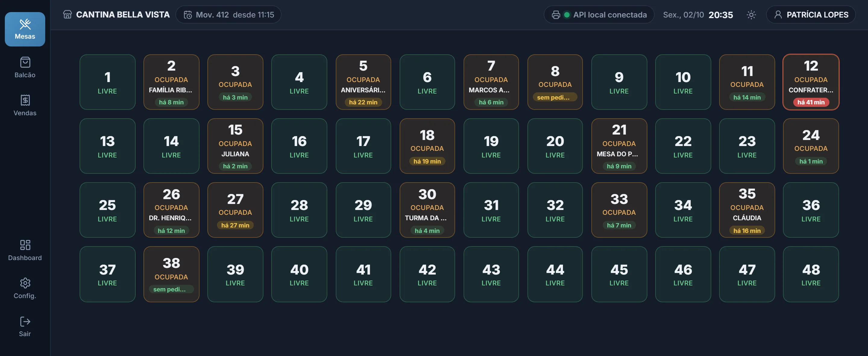Open the Patrícia Lopes user menu
The height and width of the screenshot is (356, 868).
[x=811, y=14]
